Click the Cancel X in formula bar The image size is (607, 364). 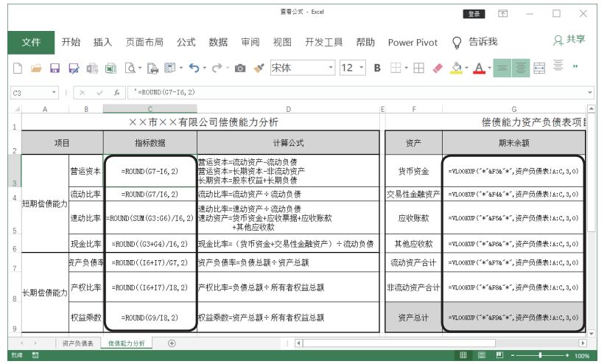82,93
